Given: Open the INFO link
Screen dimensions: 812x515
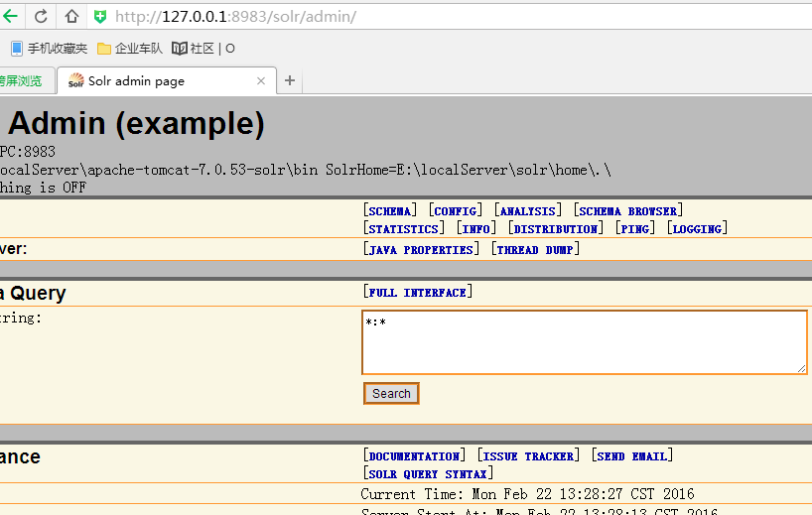Looking at the screenshot, I should pyautogui.click(x=475, y=229).
